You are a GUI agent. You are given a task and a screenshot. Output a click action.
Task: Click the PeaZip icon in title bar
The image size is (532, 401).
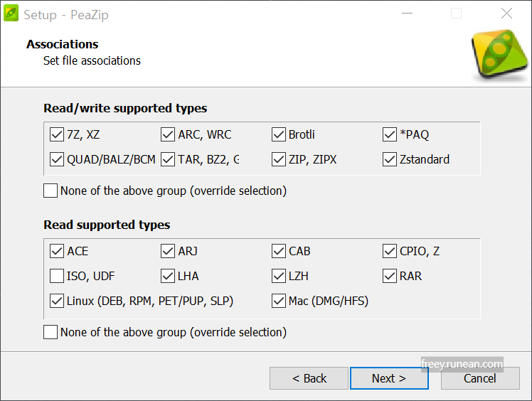point(11,14)
